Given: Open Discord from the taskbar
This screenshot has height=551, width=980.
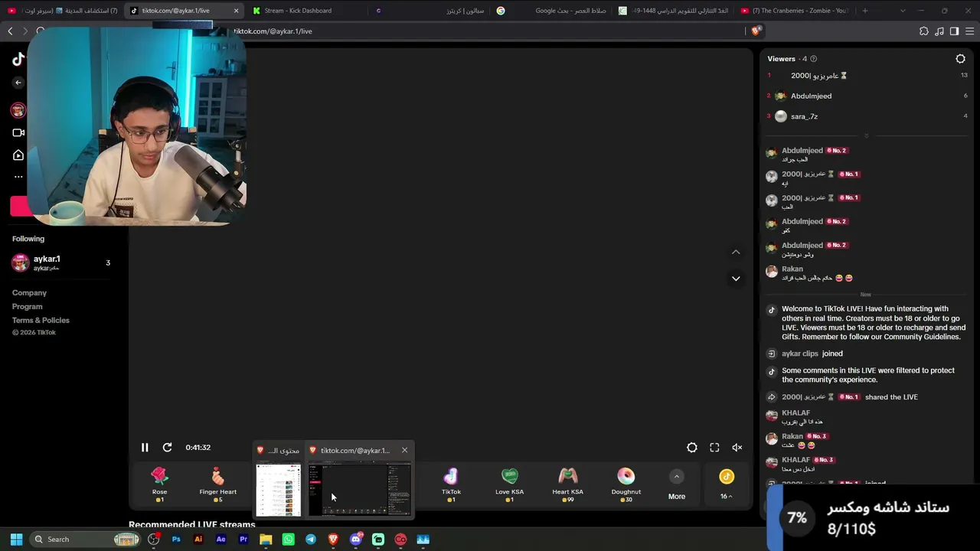Looking at the screenshot, I should 355,540.
